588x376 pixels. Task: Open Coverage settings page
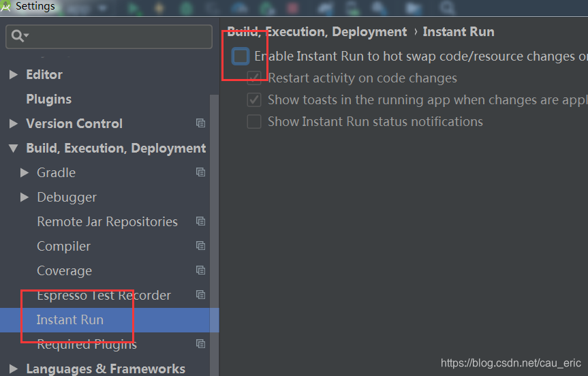[64, 271]
